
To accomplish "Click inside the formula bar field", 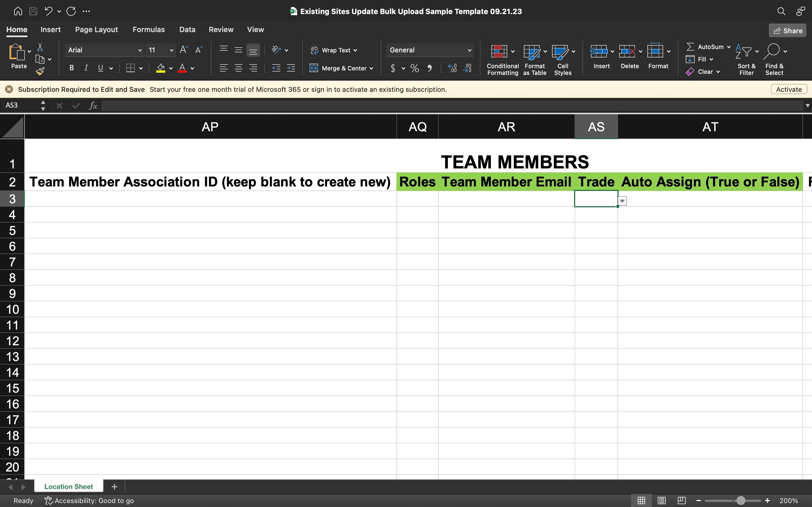I will (450, 106).
